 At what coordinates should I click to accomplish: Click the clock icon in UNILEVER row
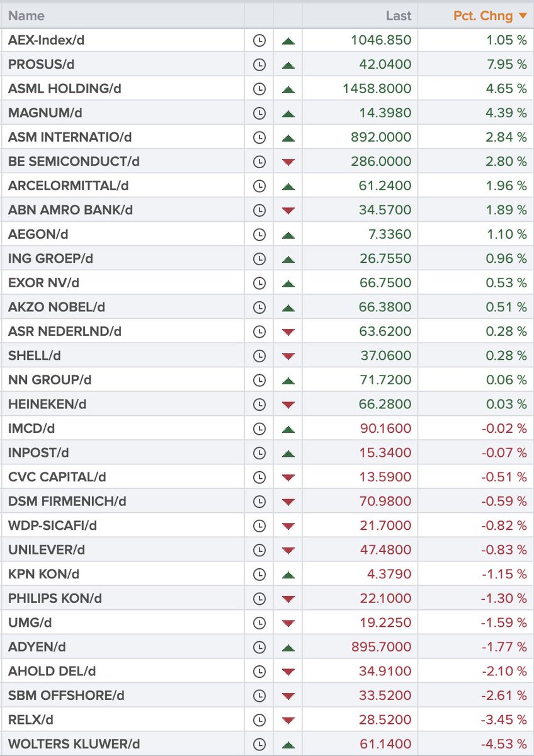click(x=259, y=550)
